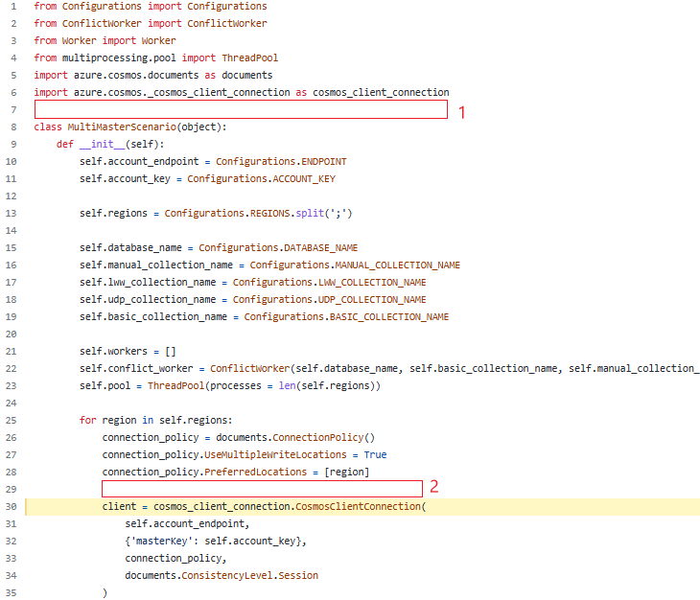This screenshot has width=700, height=600.
Task: Click 'Configurations.LWW_COLLECTION_NAME' on line 17
Action: (330, 283)
